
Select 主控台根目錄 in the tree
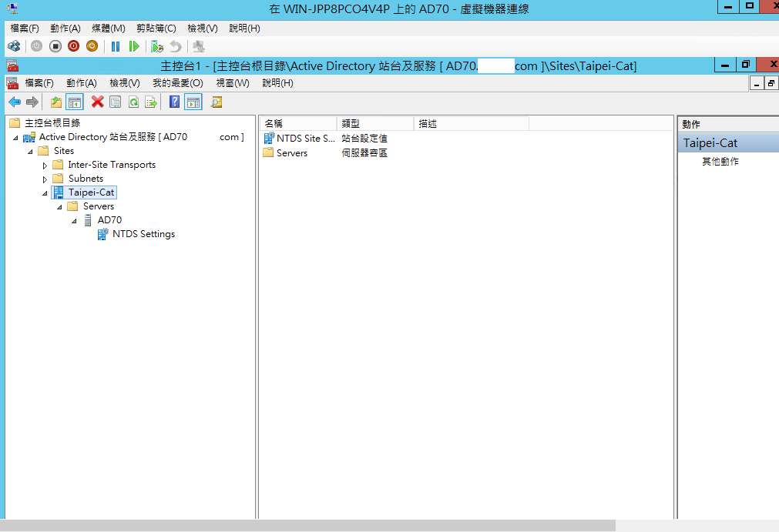(52, 122)
